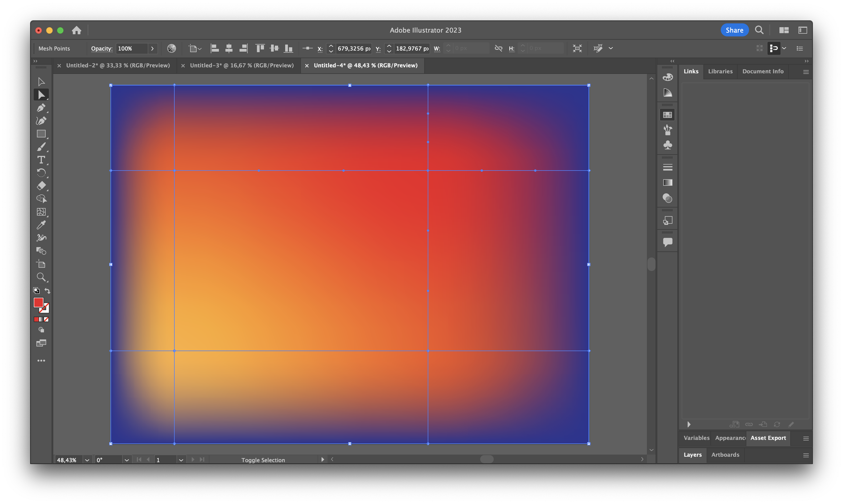Select the red fill color swatch
Screen dimensions: 843x504
click(x=38, y=303)
